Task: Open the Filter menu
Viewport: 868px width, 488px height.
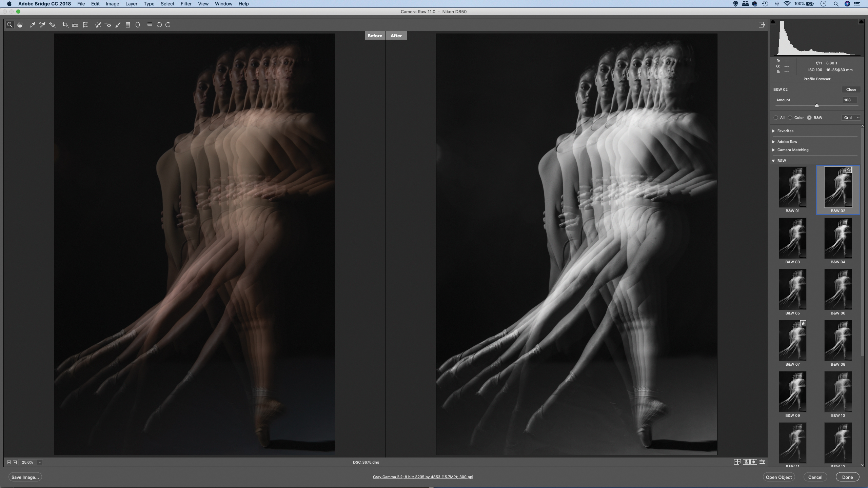Action: [x=186, y=4]
